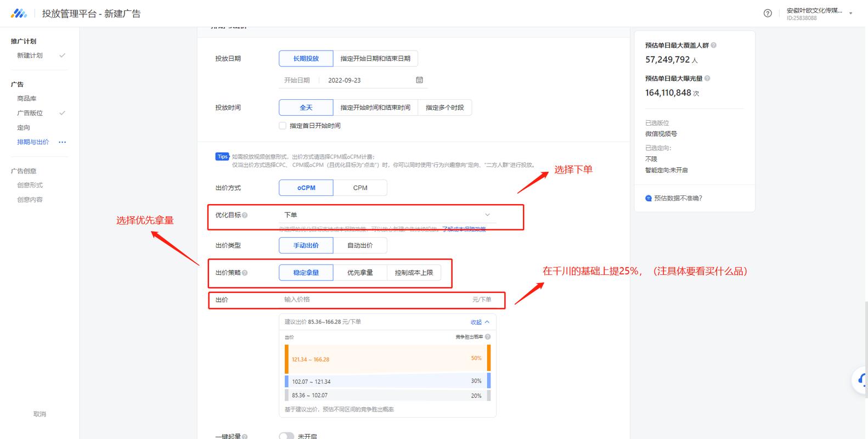868x439 pixels.
Task: Click info icon next to 出价策略
Action: pos(245,273)
